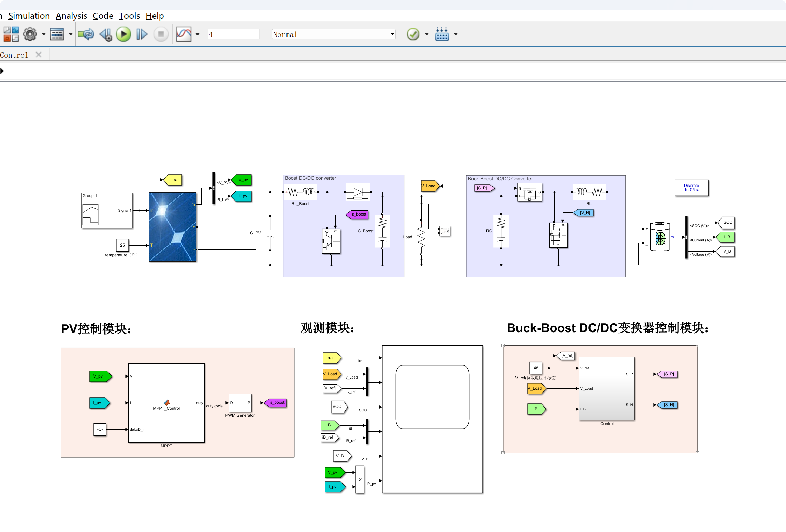Click the Model Advisor checkmark icon
Screen dimensions: 786x532
[413, 34]
